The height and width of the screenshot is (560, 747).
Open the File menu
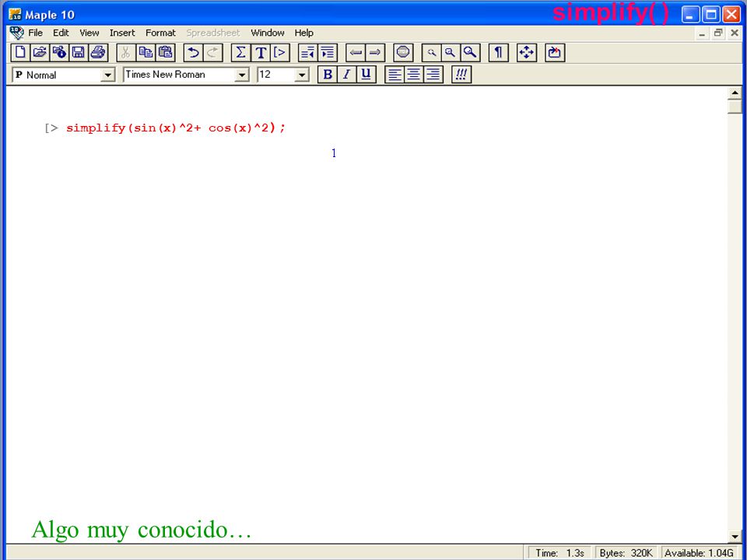pos(35,33)
